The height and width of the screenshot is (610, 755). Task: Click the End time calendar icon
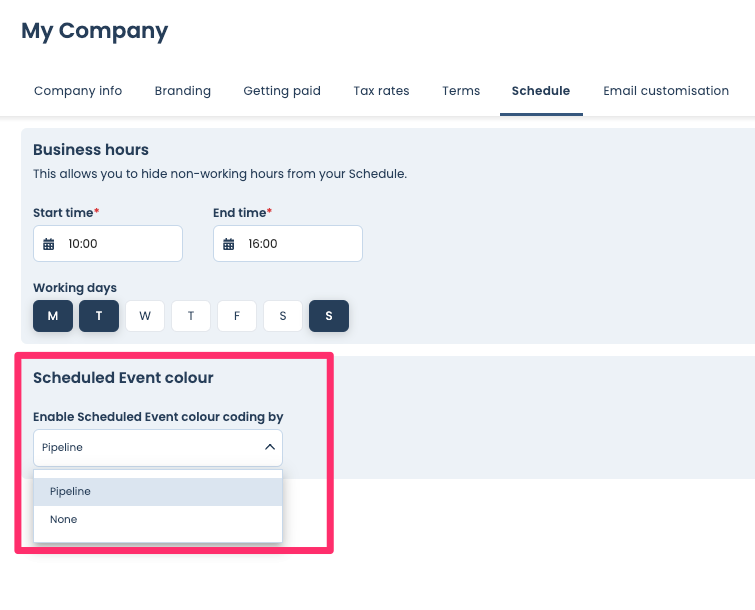point(229,244)
